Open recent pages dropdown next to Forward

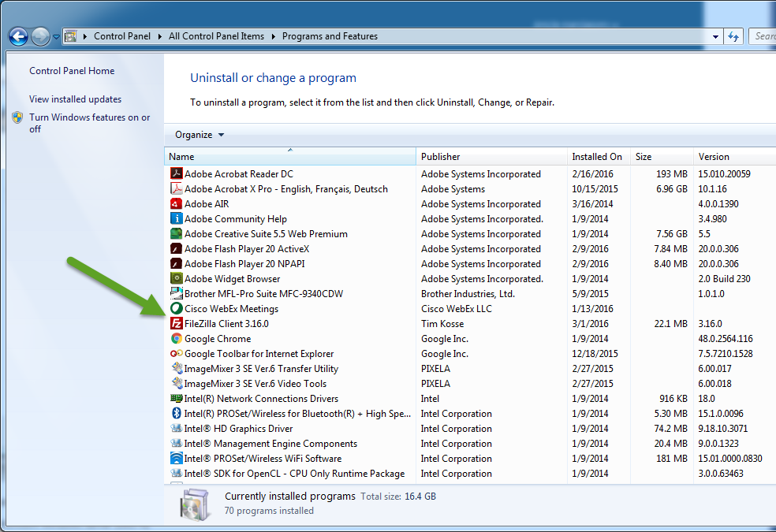(56, 36)
